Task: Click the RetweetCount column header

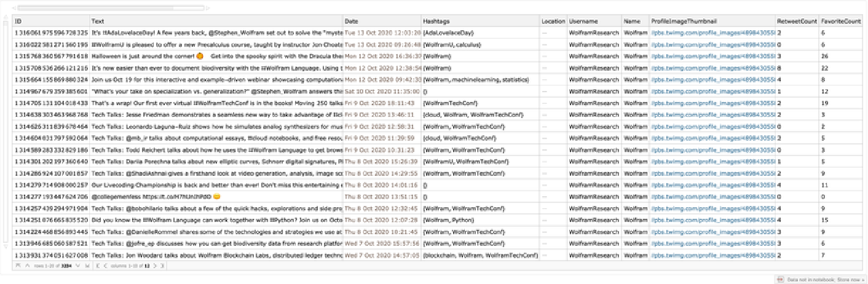Action: pyautogui.click(x=795, y=21)
